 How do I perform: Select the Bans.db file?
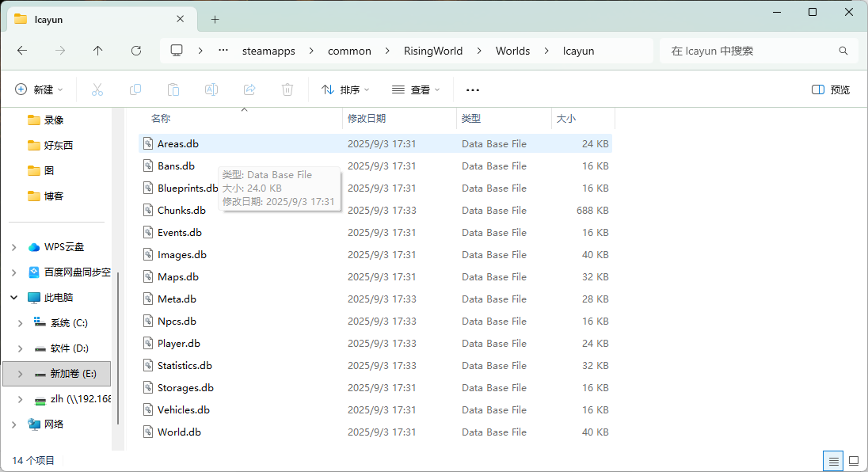tap(375, 166)
